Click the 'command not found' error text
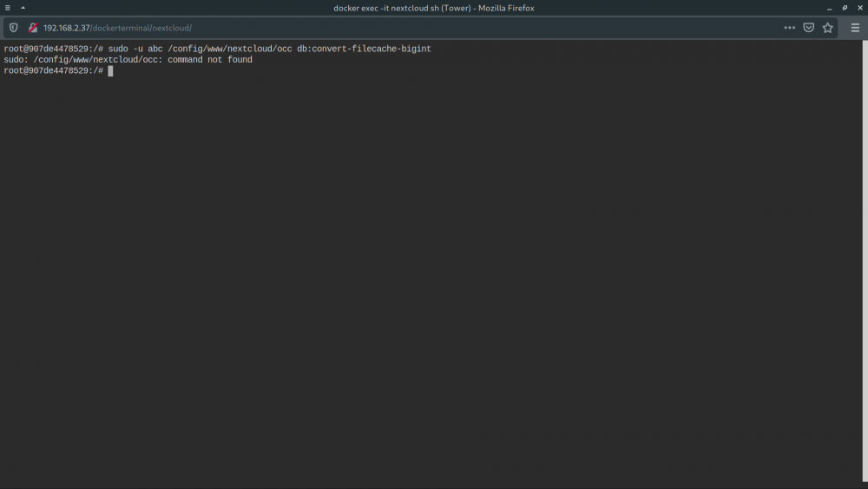The image size is (868, 489). click(x=210, y=60)
